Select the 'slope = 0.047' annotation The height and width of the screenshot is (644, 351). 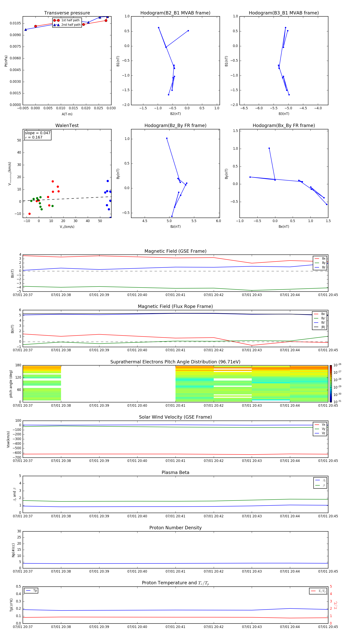pos(38,133)
